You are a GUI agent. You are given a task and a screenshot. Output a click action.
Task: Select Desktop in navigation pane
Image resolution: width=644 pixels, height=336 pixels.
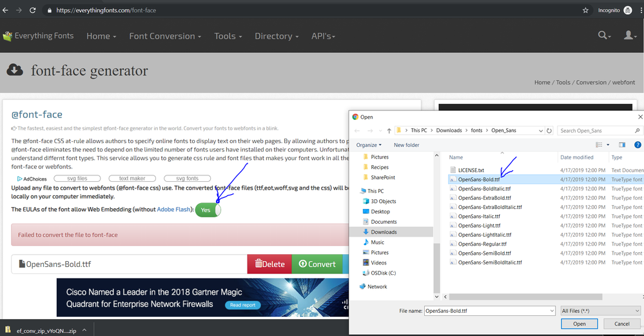coord(376,212)
